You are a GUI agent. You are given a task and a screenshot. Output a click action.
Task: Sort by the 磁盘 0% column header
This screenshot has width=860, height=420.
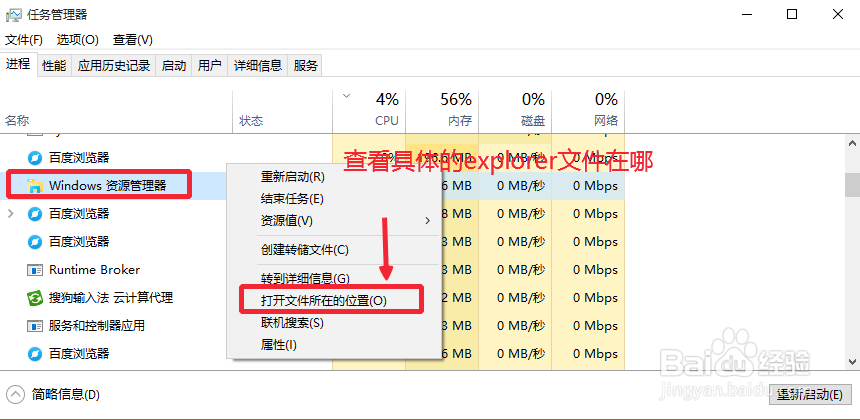[x=515, y=111]
